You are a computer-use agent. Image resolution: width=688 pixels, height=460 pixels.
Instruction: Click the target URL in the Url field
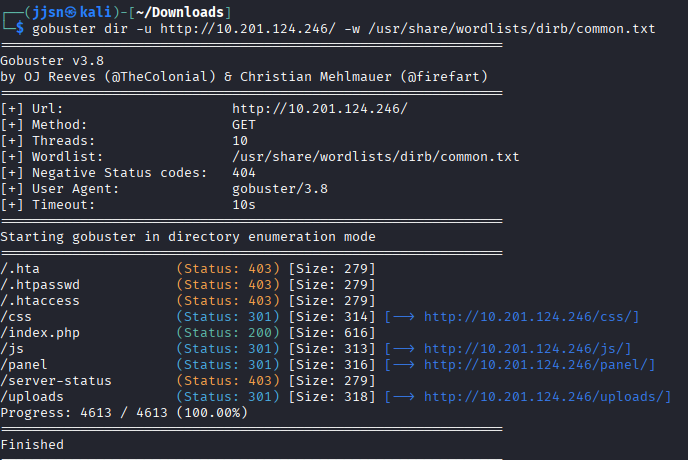point(319,109)
